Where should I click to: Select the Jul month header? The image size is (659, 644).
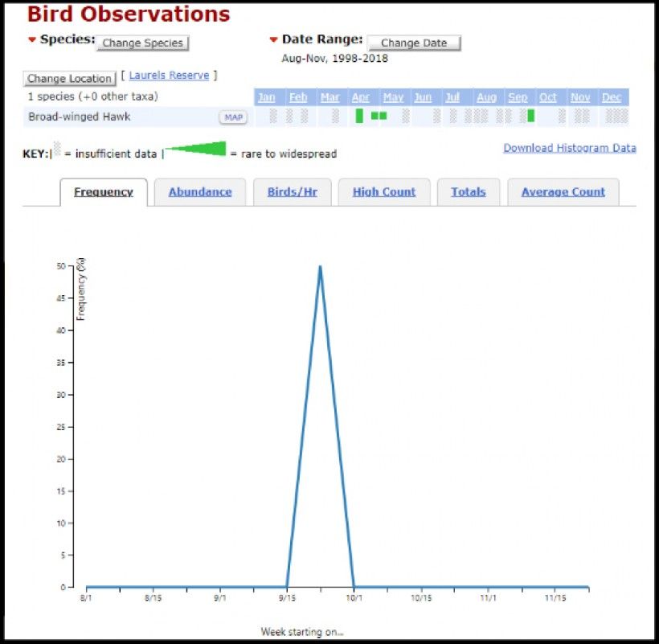452,97
